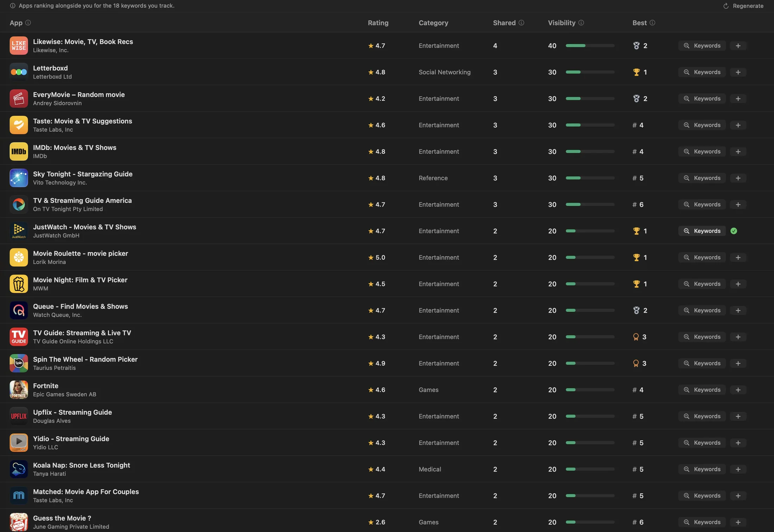Select the TV & Streaming Guide America icon
Viewport: 774px width, 532px height.
(x=19, y=204)
